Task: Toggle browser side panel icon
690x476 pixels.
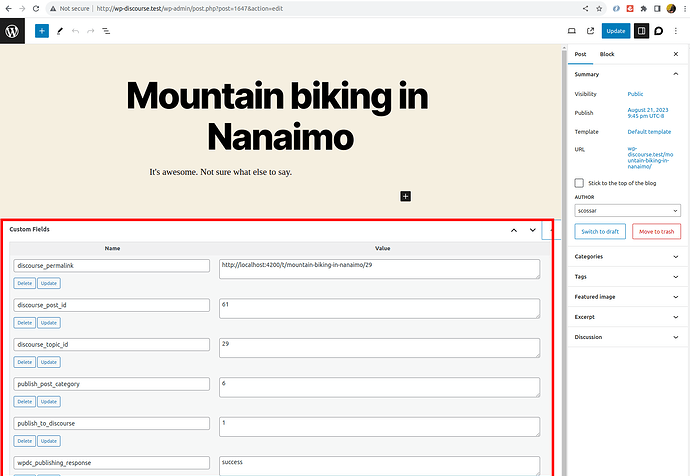Action: (x=657, y=8)
